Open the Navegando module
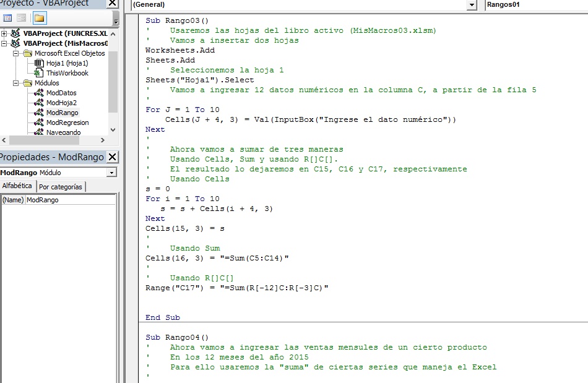Viewport: 588px width, 383px height. point(63,132)
